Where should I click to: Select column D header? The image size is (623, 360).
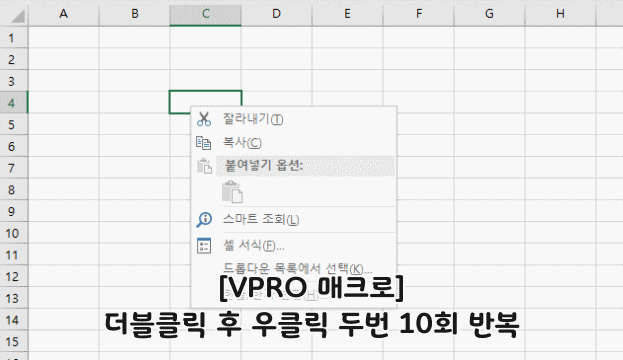277,14
